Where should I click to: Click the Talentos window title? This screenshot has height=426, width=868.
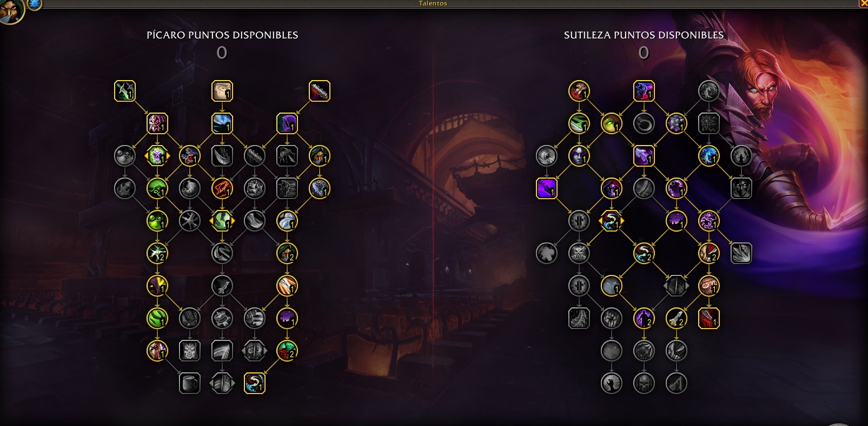tap(433, 3)
